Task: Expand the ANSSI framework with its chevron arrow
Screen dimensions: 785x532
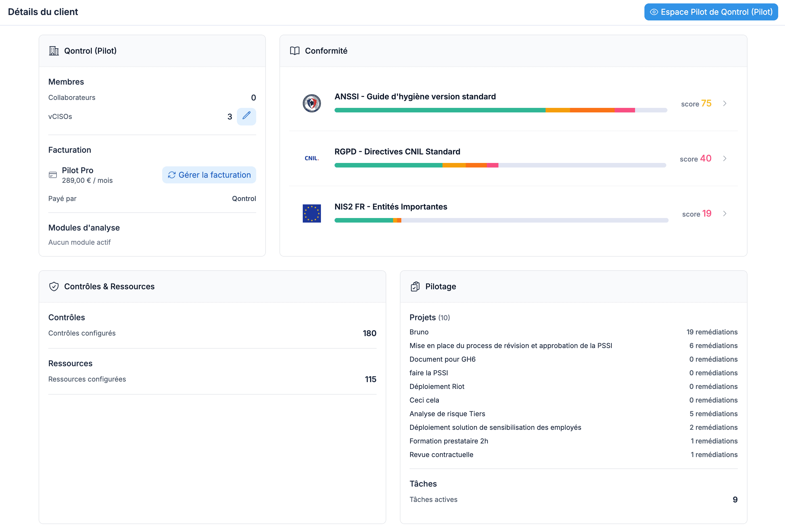Action: click(x=725, y=103)
